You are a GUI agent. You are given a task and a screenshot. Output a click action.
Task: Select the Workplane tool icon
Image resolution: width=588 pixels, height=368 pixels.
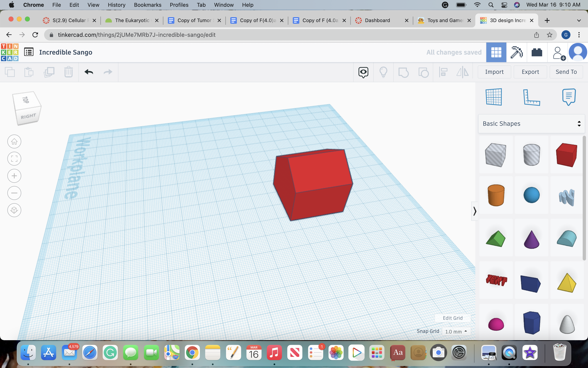coord(494,97)
